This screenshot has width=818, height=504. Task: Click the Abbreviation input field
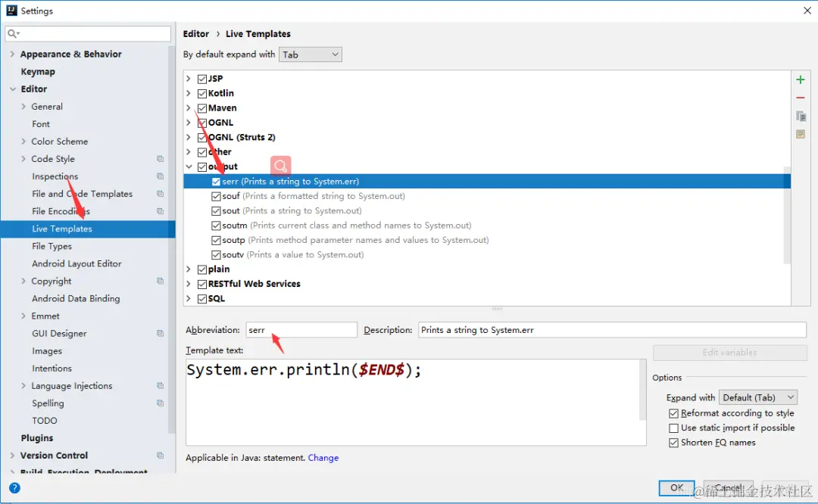(x=301, y=330)
